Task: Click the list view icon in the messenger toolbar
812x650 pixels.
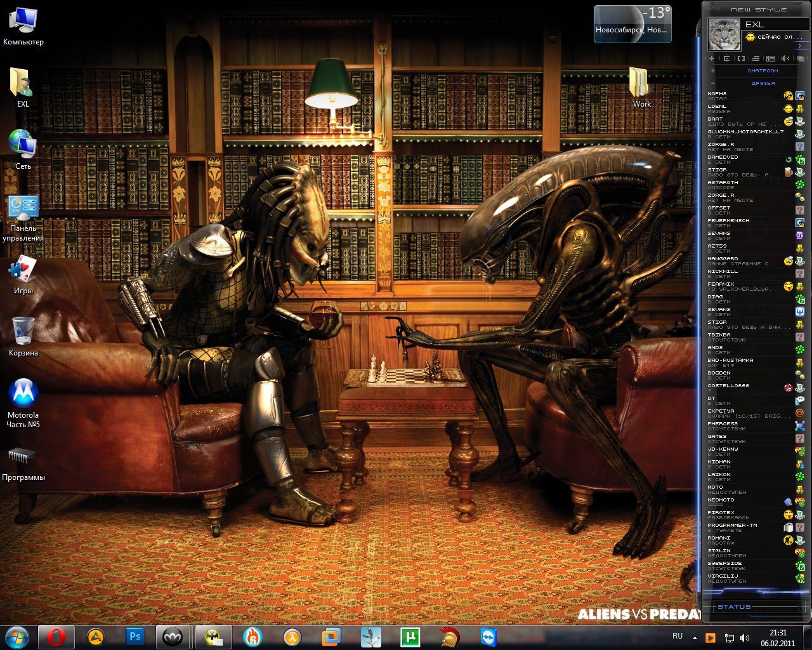Action: click(770, 58)
